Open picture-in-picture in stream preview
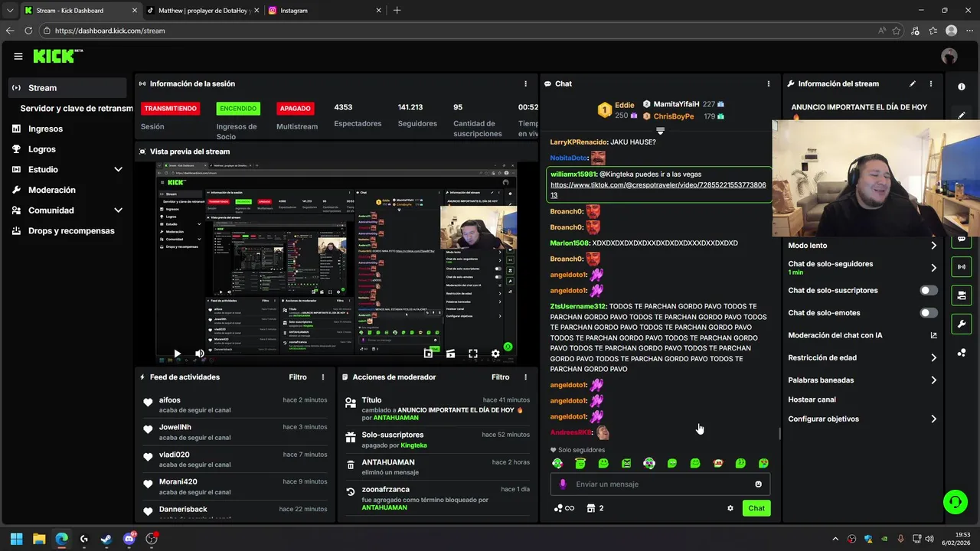Image resolution: width=980 pixels, height=551 pixels. [428, 354]
